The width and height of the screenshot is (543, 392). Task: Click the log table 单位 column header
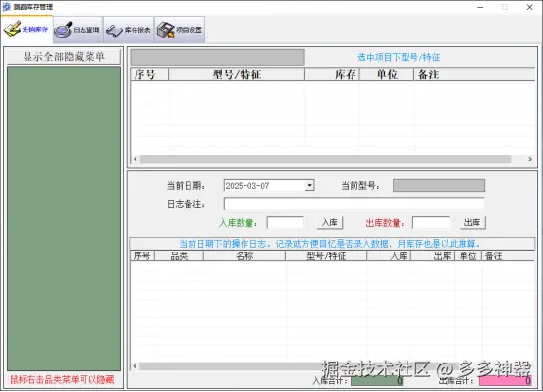click(467, 256)
